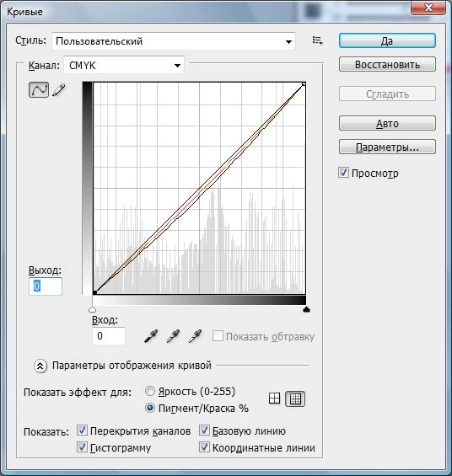Image resolution: width=452 pixels, height=476 pixels.
Task: Switch to simple quarter-tone grid icon
Action: coord(274,398)
